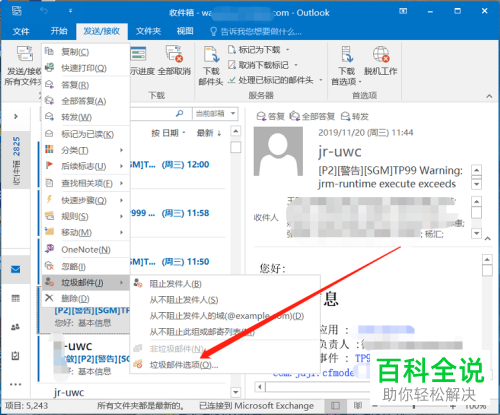Open the Calendar navigation icon
Screen dimensions: 500x415
coord(15,298)
